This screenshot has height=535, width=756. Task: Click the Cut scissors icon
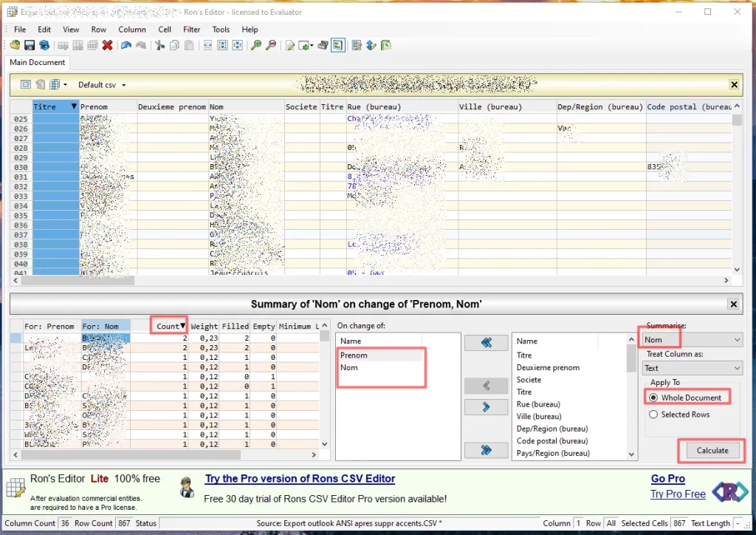point(160,45)
